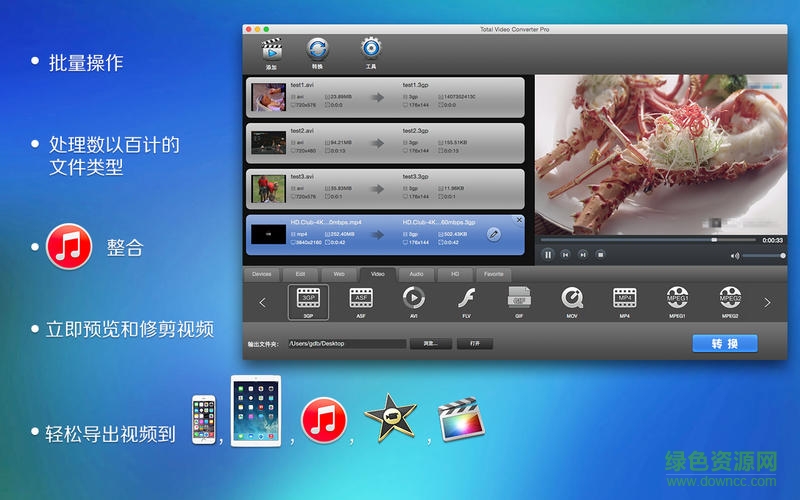Select the MPEG2 output format icon

pos(730,298)
